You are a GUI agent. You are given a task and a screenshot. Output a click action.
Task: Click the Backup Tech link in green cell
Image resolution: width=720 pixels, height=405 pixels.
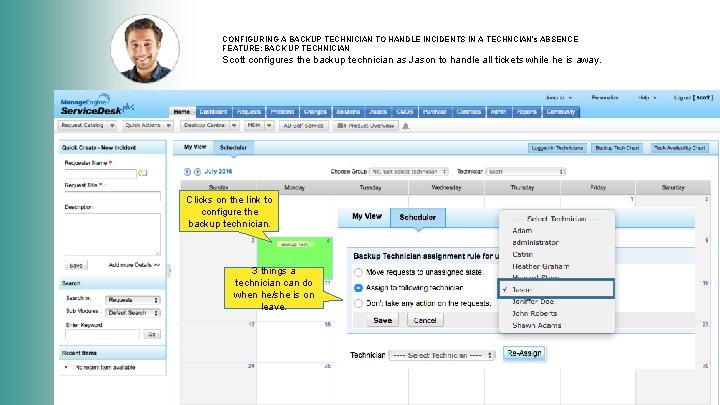coord(294,244)
